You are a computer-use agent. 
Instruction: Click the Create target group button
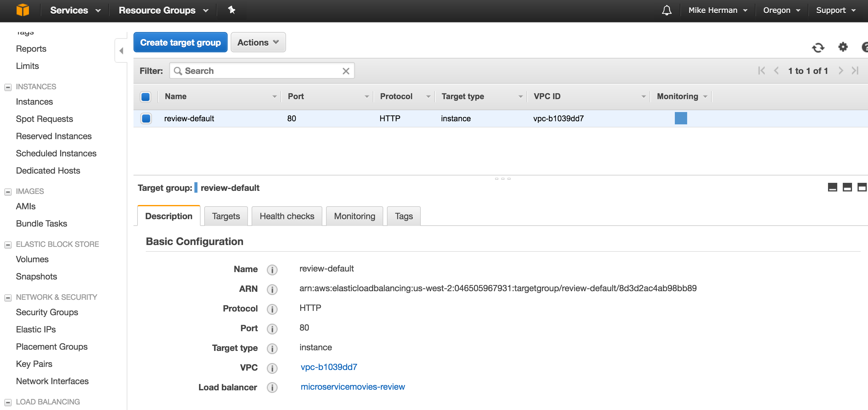[x=180, y=42]
